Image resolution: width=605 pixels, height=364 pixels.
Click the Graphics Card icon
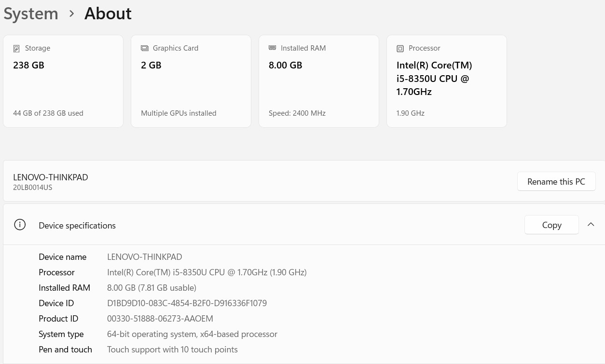click(x=144, y=48)
